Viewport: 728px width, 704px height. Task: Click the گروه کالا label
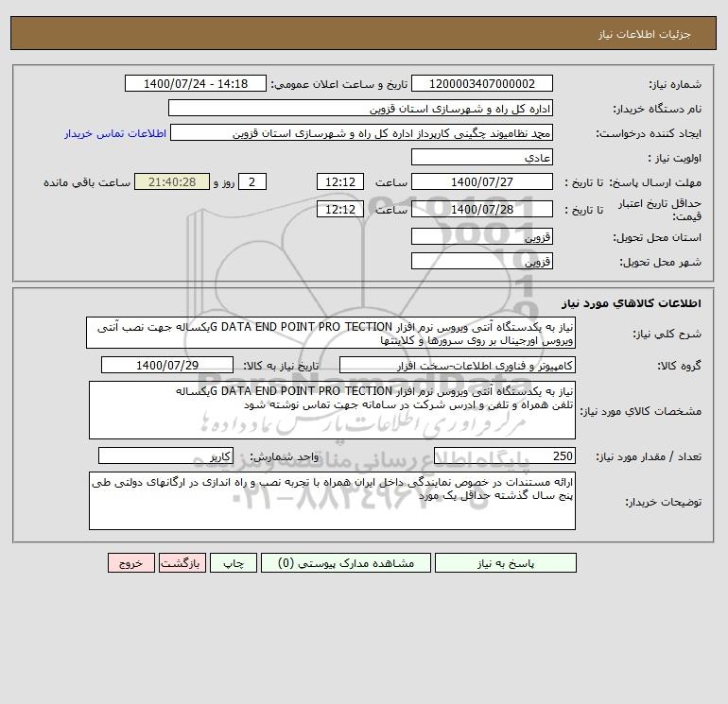pyautogui.click(x=679, y=366)
